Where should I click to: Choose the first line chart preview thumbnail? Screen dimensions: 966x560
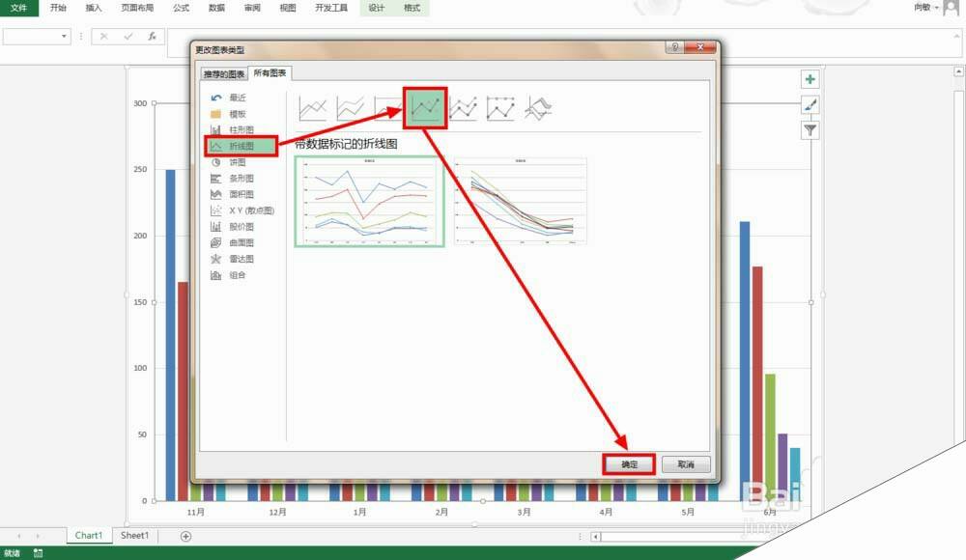point(369,201)
